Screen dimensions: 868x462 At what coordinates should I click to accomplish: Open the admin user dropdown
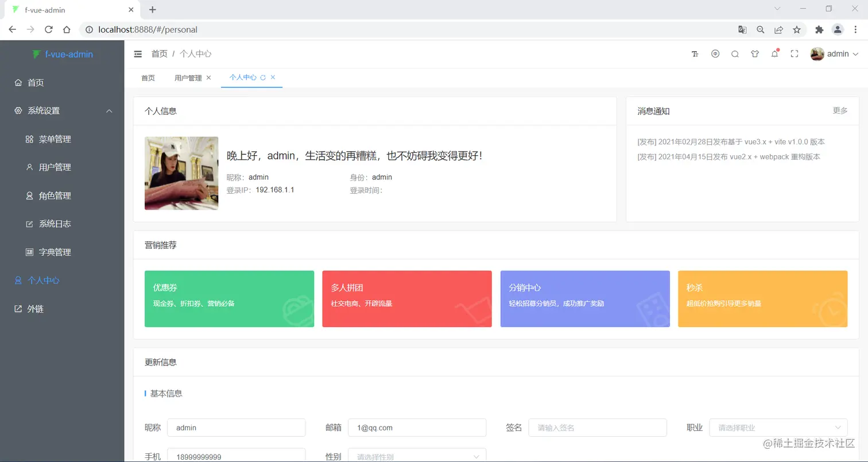point(835,54)
